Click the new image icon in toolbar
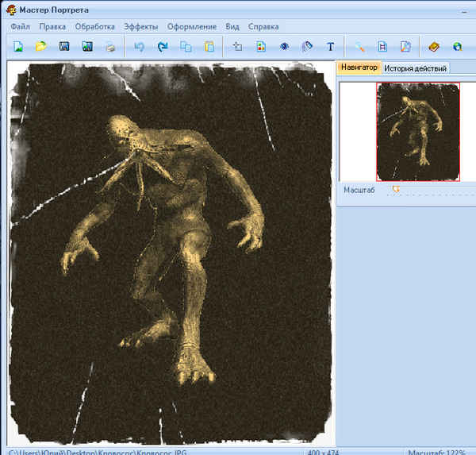 (x=17, y=47)
